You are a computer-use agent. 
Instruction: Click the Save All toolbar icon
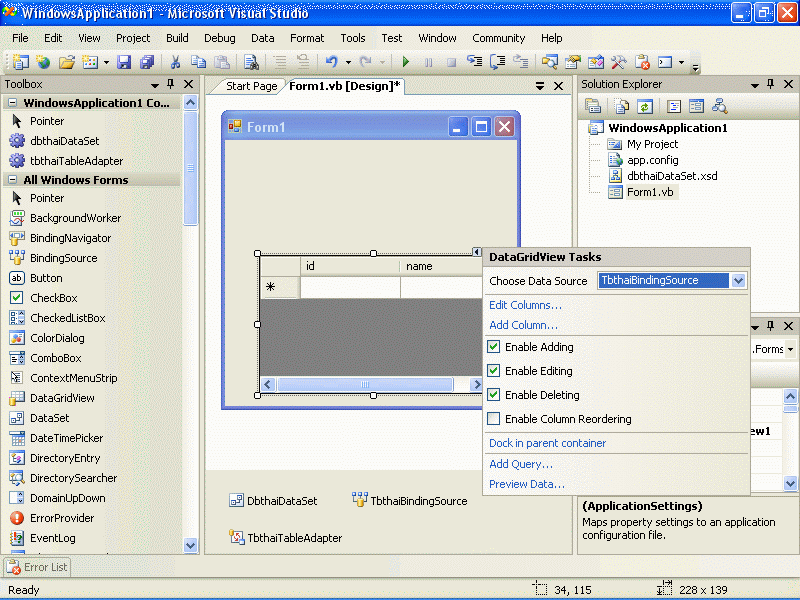point(147,62)
